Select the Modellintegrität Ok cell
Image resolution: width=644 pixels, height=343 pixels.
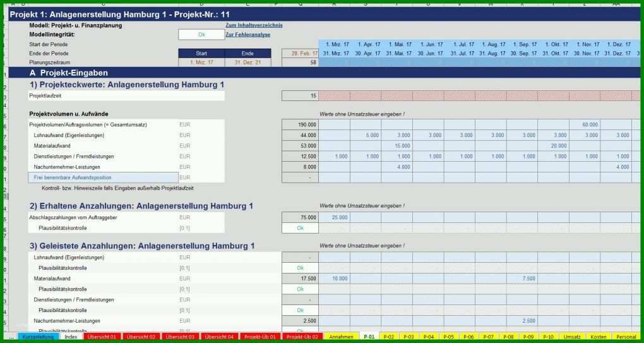click(x=201, y=35)
